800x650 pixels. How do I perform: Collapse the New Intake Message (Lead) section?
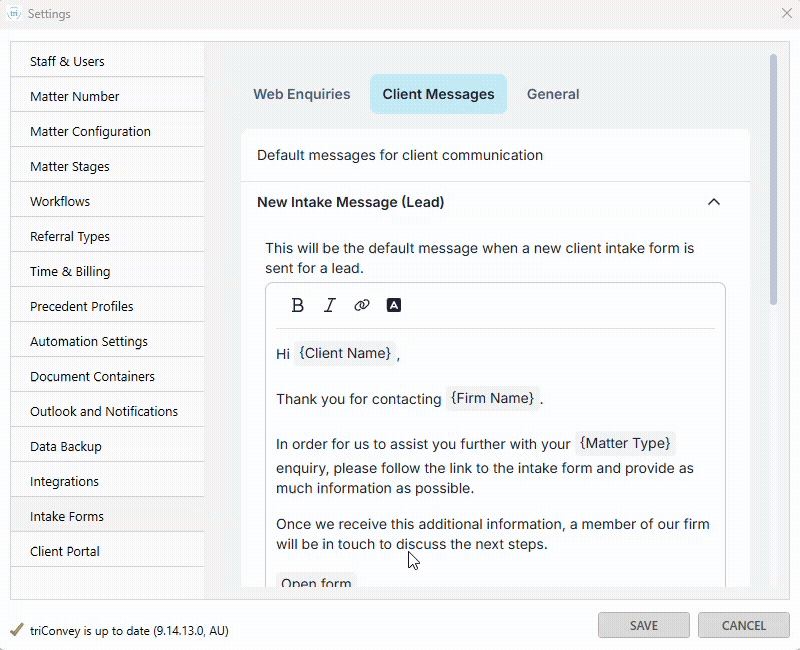tap(714, 202)
